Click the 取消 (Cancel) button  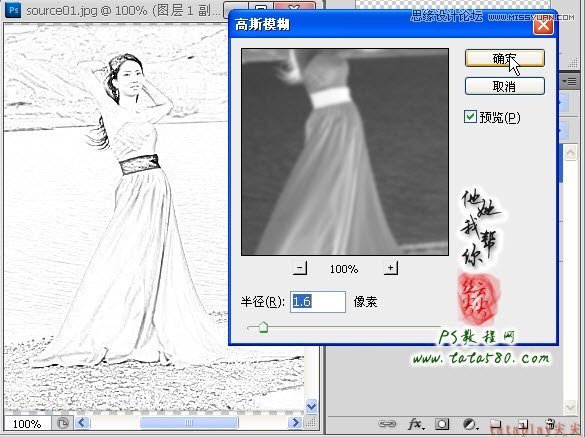tap(504, 86)
